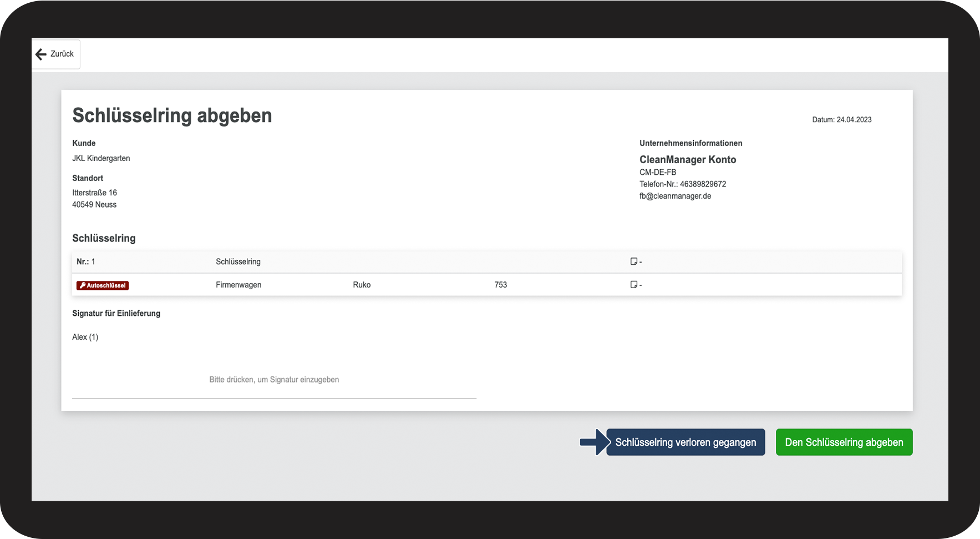Click the Standort label
Image resolution: width=980 pixels, height=539 pixels.
88,178
